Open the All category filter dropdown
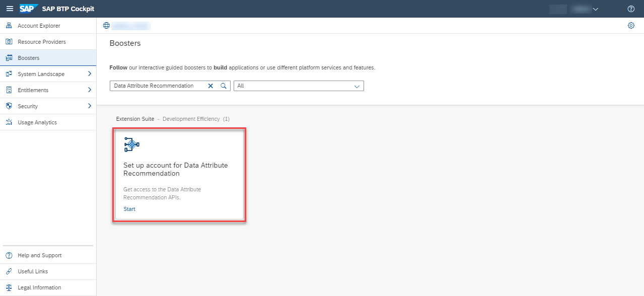Viewport: 644px width, 296px height. tap(299, 86)
